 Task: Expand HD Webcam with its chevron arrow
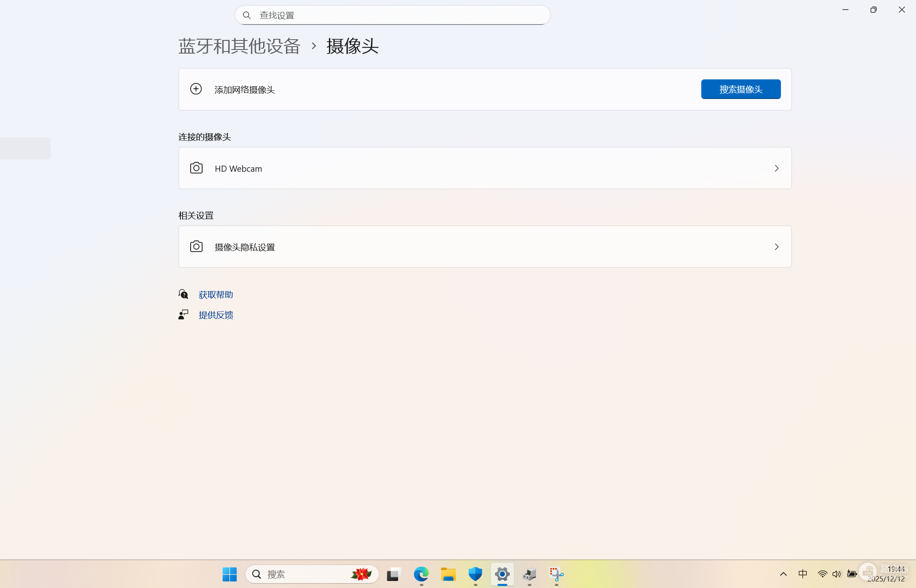[x=776, y=168]
